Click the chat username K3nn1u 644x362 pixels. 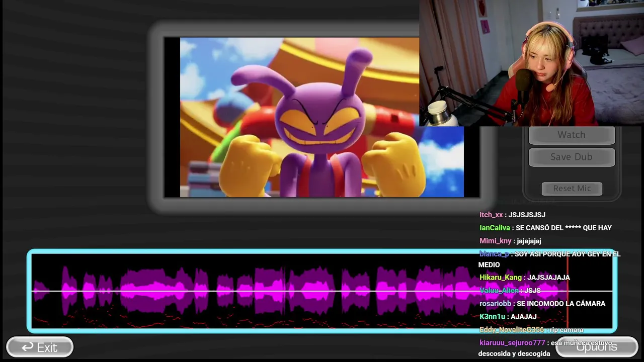pos(492,317)
